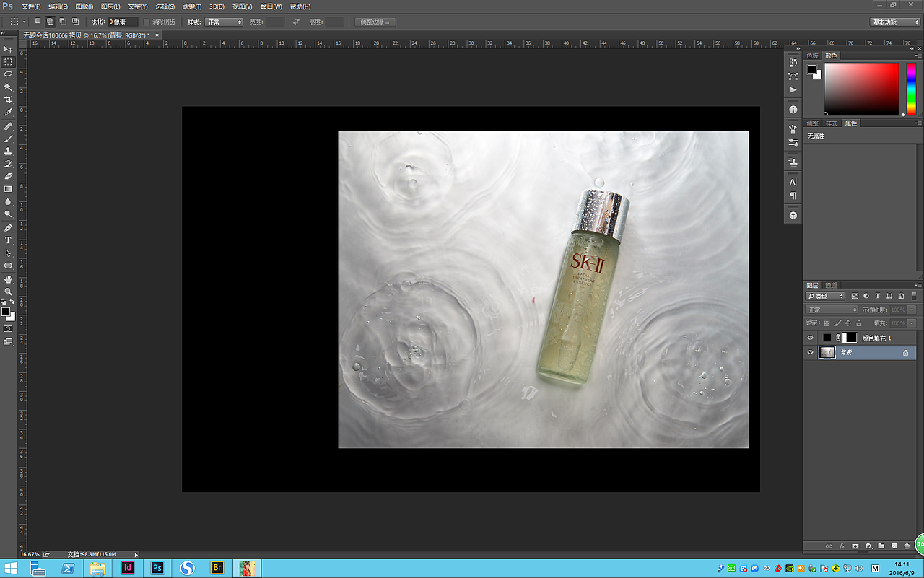Select the Pen tool
This screenshot has height=578, width=924.
(9, 228)
